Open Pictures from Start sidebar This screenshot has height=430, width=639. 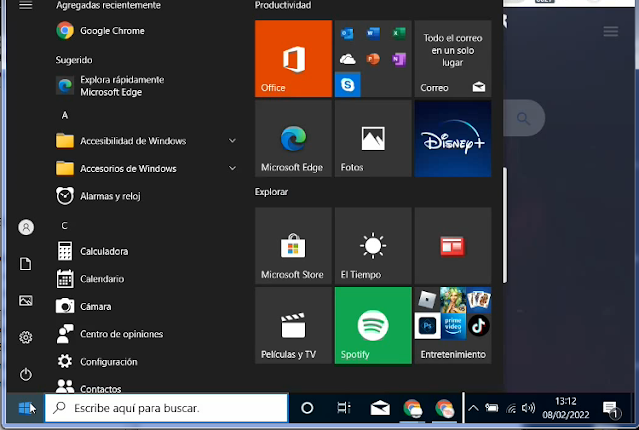click(x=26, y=301)
